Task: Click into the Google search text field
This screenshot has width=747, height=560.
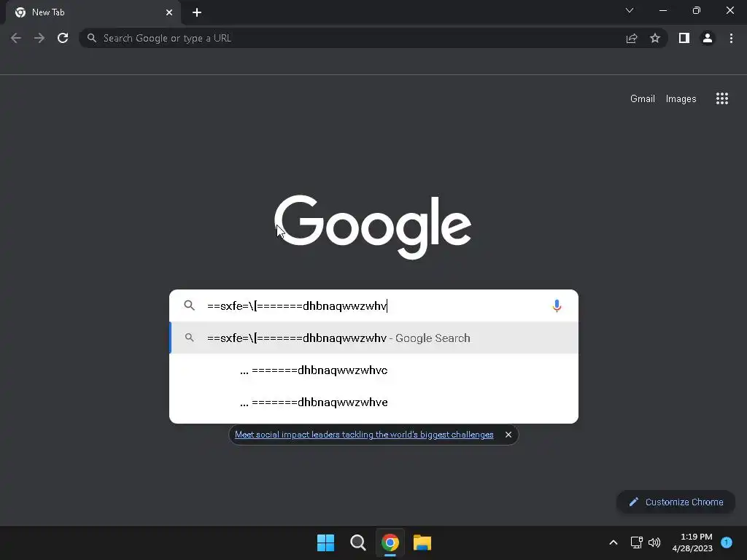Action: [374, 306]
